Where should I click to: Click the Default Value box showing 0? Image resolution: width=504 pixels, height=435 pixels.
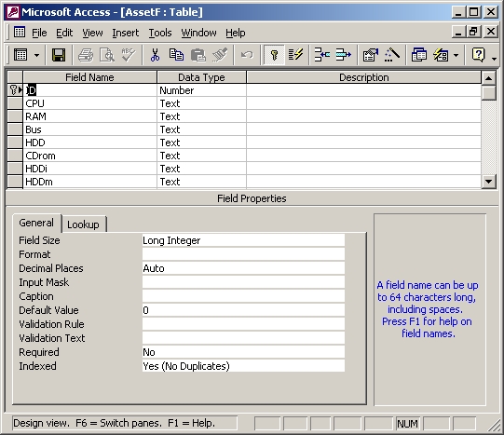(x=243, y=310)
